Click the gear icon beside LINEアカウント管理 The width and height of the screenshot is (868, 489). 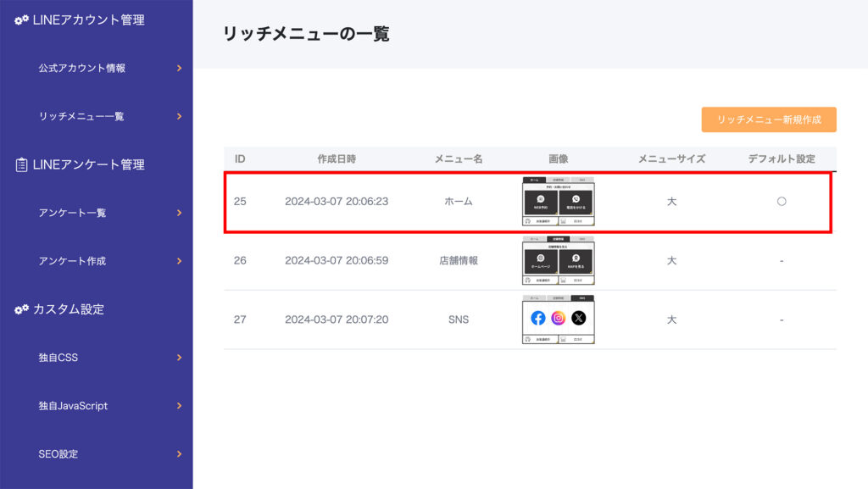coord(22,20)
